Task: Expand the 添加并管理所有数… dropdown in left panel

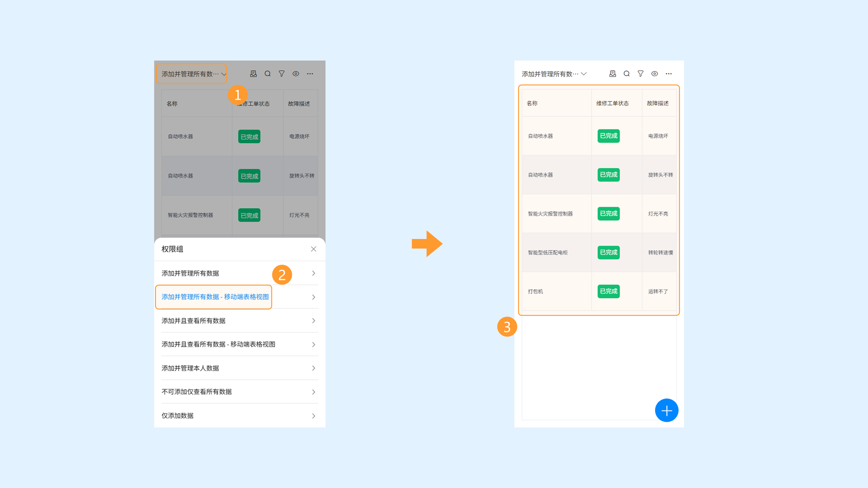Action: pyautogui.click(x=191, y=74)
